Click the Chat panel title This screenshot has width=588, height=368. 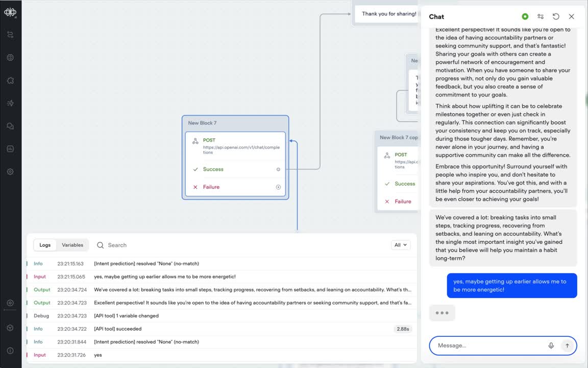(x=436, y=17)
